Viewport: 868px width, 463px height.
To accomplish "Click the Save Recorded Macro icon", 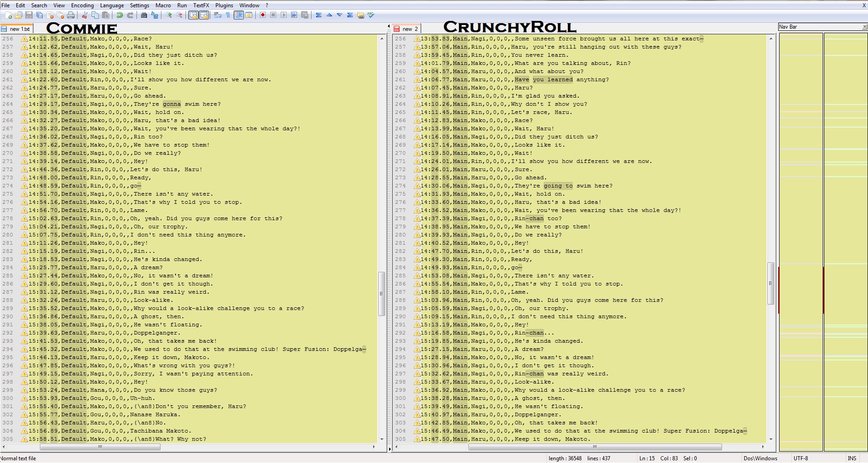I will tap(305, 15).
